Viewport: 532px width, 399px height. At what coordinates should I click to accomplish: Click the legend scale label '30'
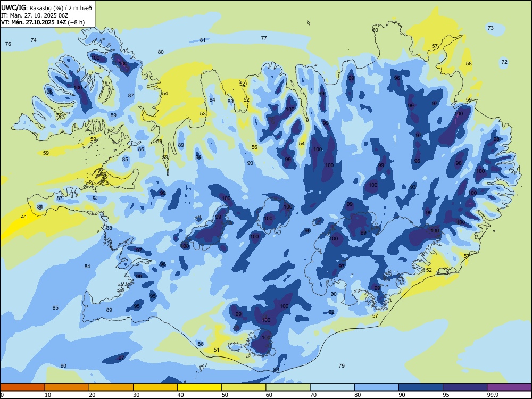(136, 395)
